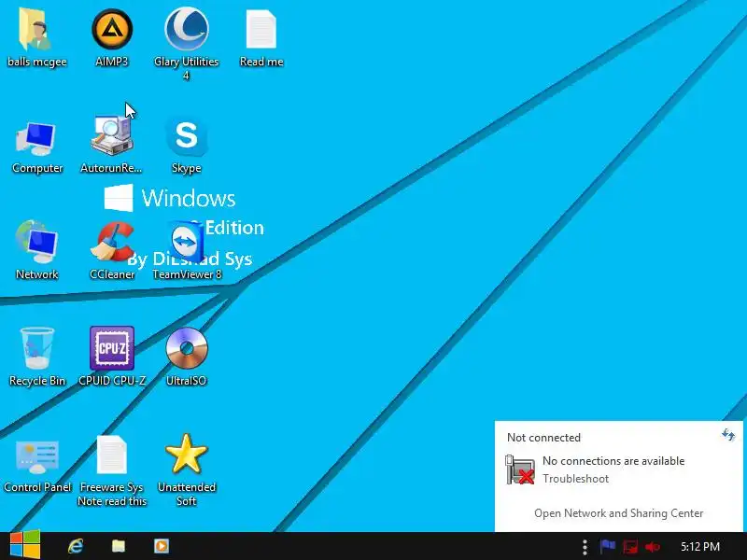This screenshot has width=747, height=560.
Task: Open the media player taskbar icon
Action: 161,546
